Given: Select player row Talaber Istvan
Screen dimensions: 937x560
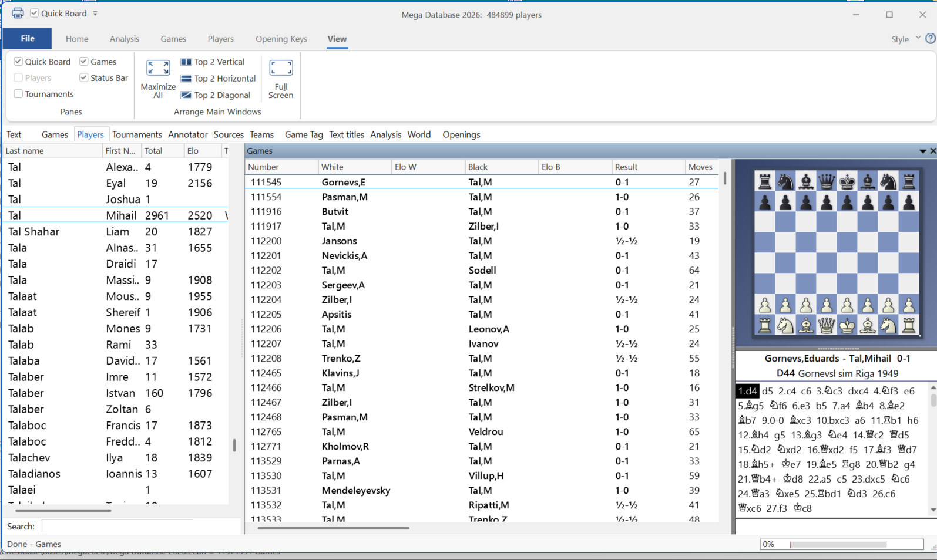Looking at the screenshot, I should [x=115, y=393].
